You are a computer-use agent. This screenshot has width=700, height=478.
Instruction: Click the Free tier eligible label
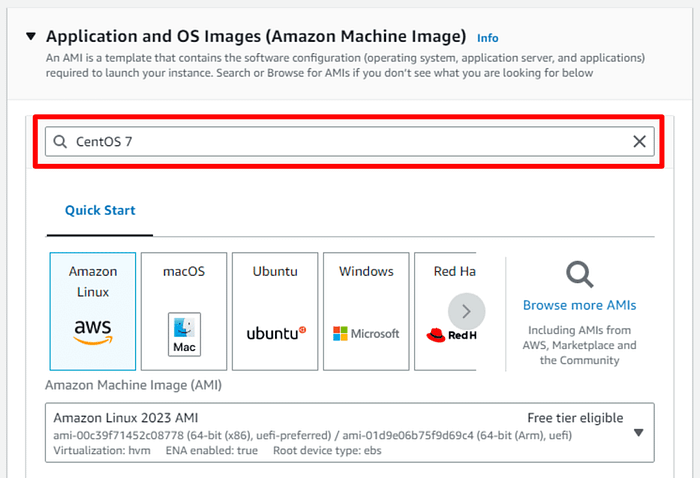pyautogui.click(x=575, y=418)
